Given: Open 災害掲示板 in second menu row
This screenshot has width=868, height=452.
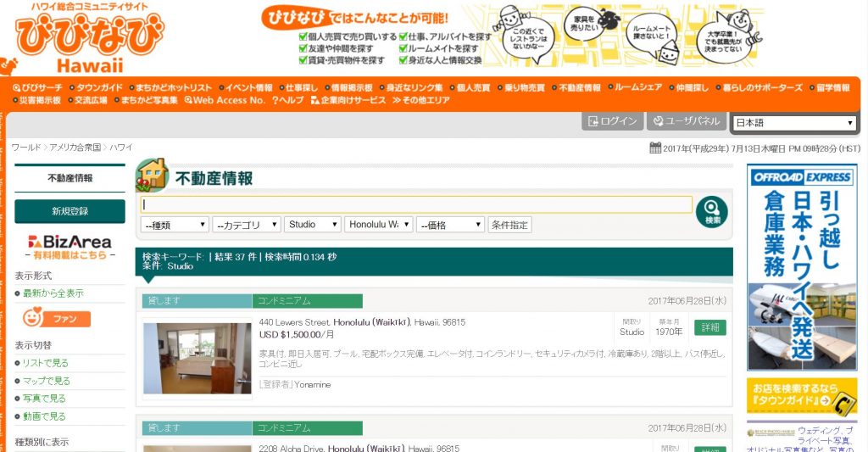Looking at the screenshot, I should pos(36,100).
